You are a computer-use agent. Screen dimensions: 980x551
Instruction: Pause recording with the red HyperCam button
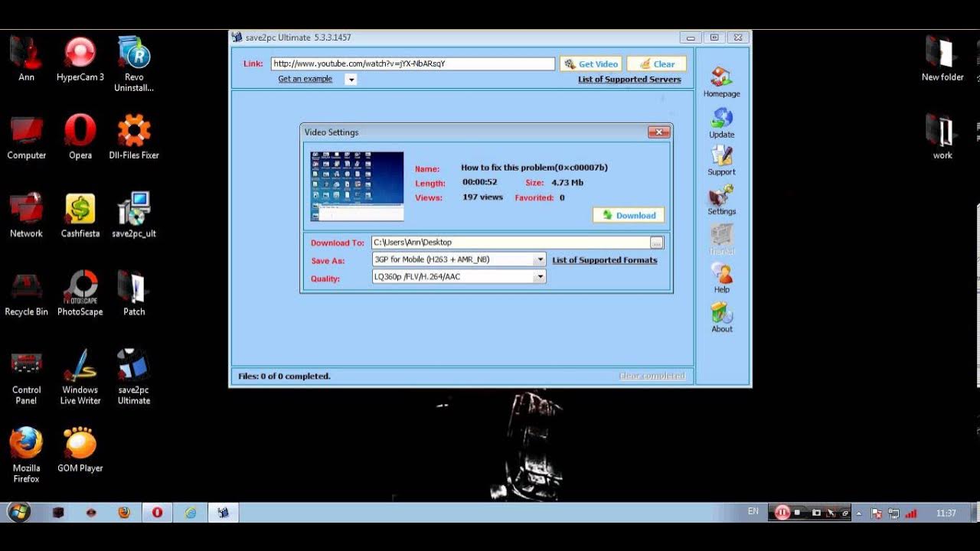tap(782, 513)
